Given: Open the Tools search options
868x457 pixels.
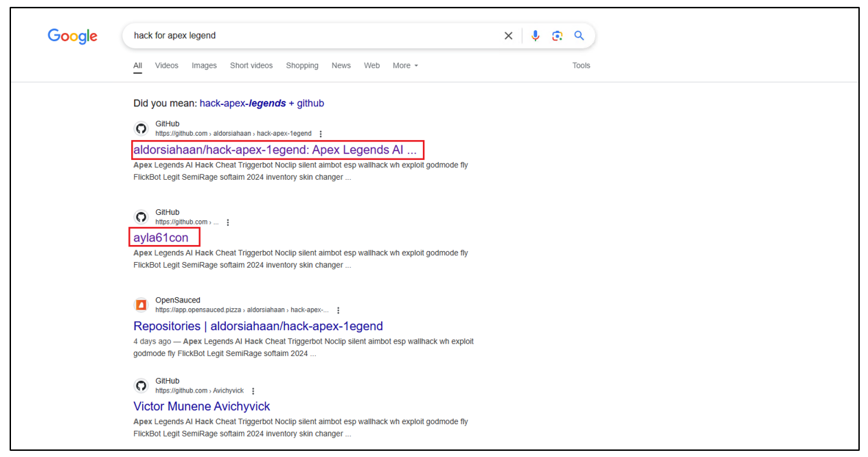Looking at the screenshot, I should click(581, 66).
